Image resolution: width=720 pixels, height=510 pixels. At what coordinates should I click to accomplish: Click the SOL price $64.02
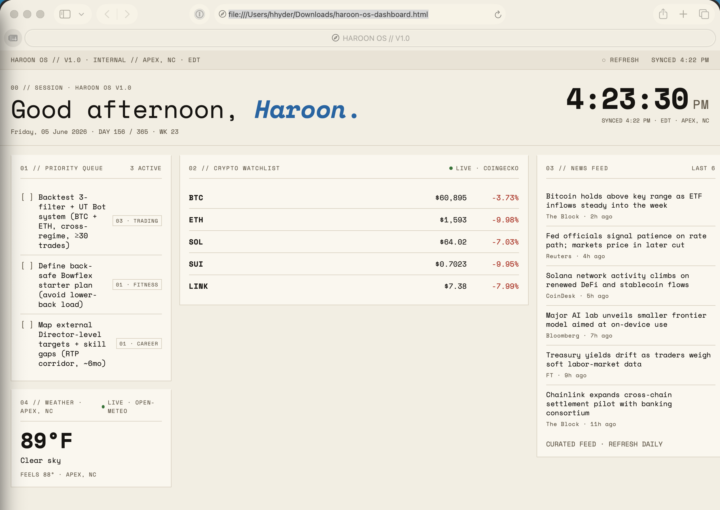pos(453,242)
